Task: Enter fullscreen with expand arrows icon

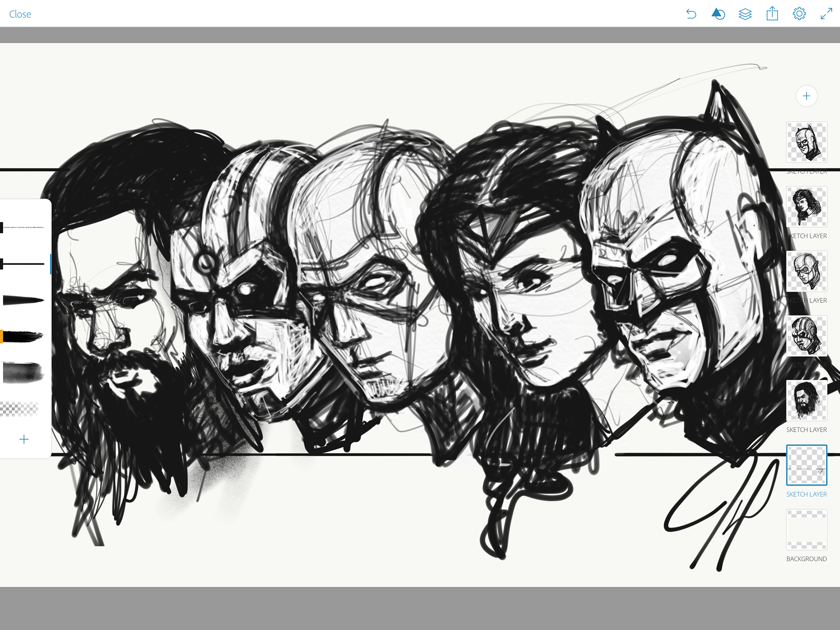Action: [x=826, y=14]
